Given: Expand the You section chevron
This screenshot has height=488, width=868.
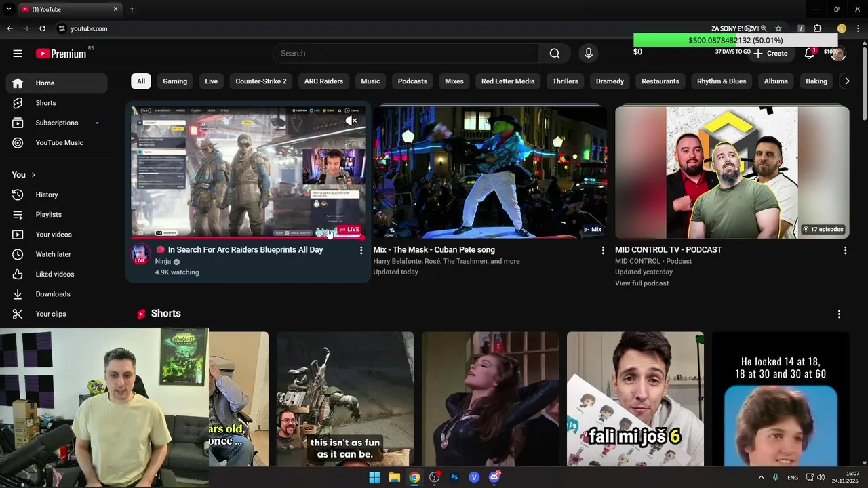Looking at the screenshot, I should click(33, 175).
